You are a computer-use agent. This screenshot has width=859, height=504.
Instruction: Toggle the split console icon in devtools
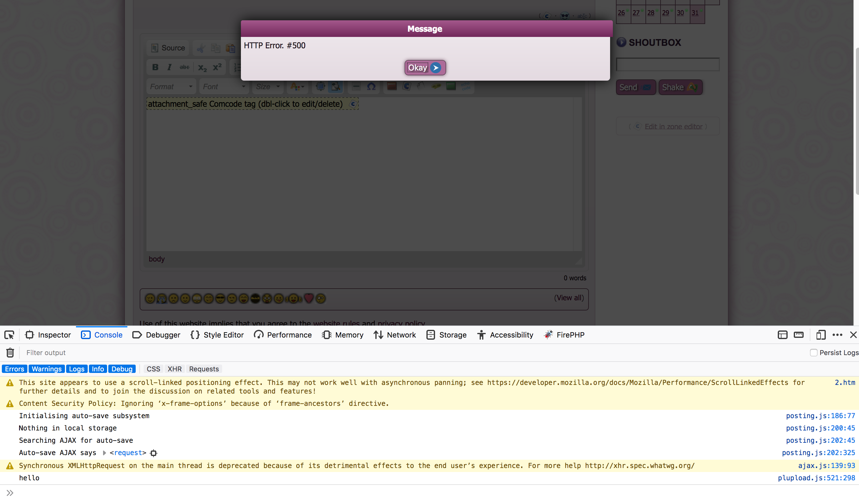(x=783, y=335)
